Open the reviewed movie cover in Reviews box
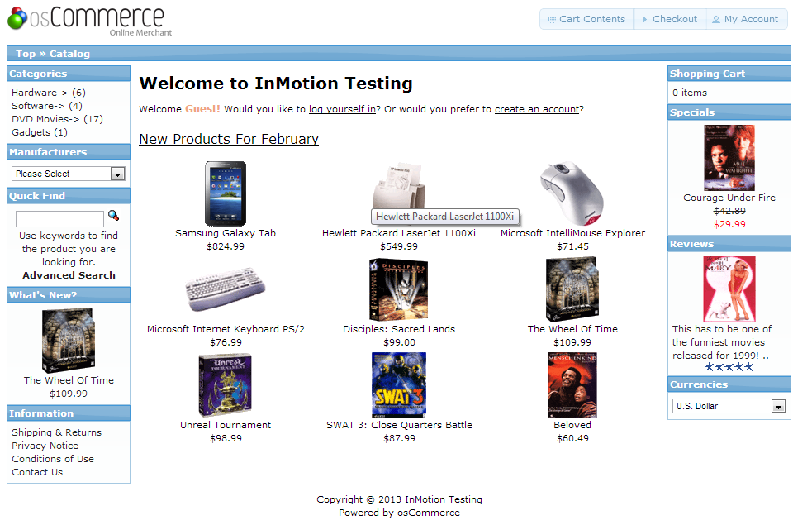The image size is (812, 525). point(729,289)
